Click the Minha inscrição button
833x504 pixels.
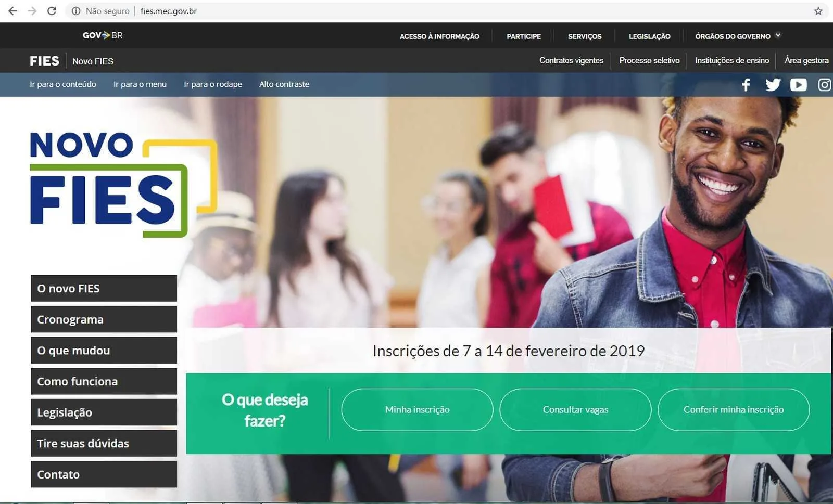pos(417,410)
